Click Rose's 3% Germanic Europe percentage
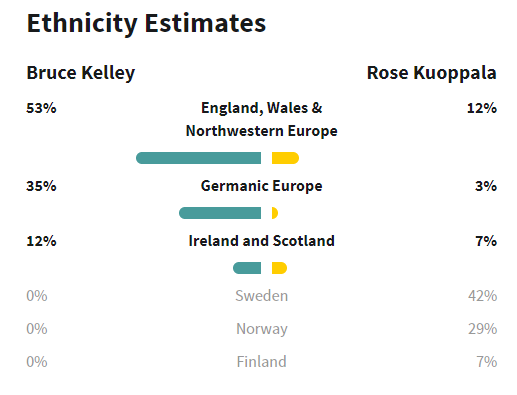The height and width of the screenshot is (395, 517). [486, 186]
